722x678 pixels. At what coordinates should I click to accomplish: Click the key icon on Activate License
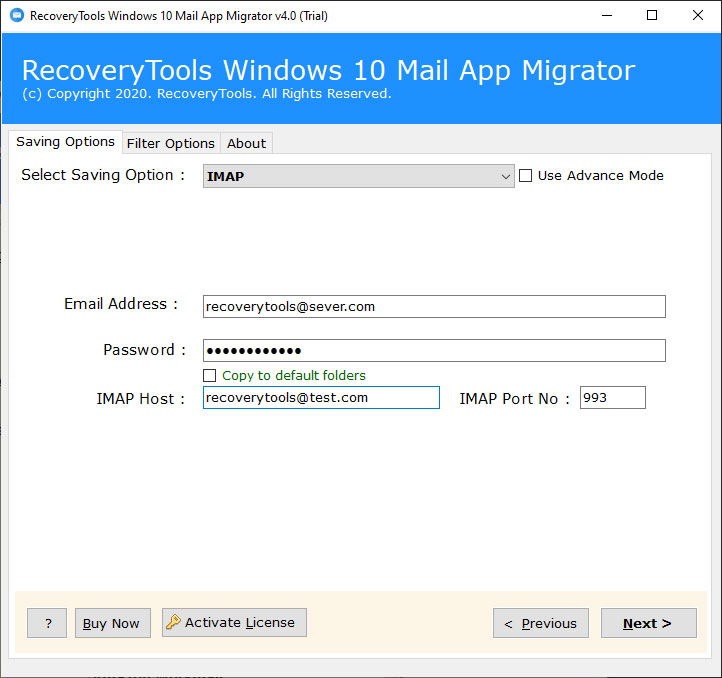tap(174, 622)
